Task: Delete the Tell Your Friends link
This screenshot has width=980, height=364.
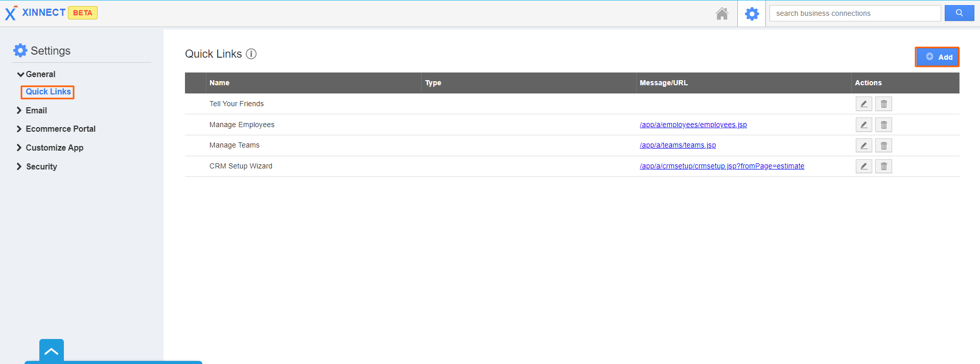Action: [x=883, y=104]
